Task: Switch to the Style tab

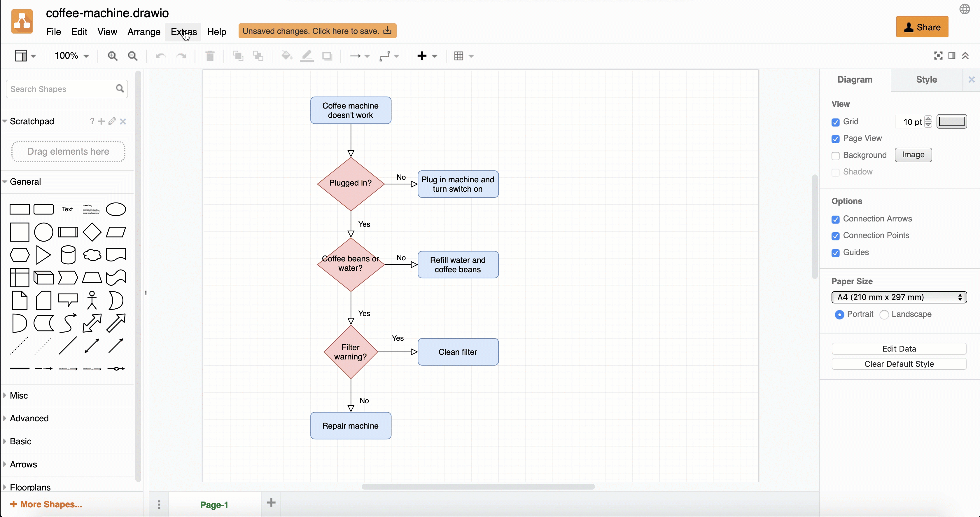Action: point(926,80)
